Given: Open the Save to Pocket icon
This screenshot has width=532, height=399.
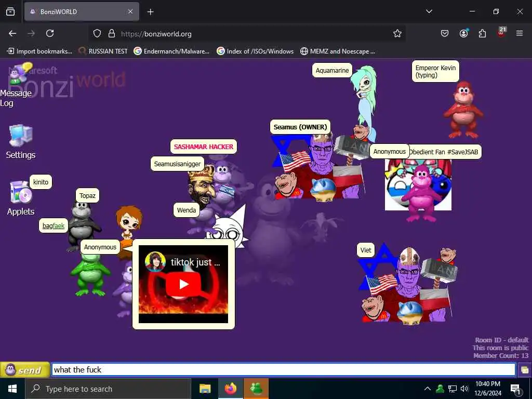Looking at the screenshot, I should [x=445, y=33].
